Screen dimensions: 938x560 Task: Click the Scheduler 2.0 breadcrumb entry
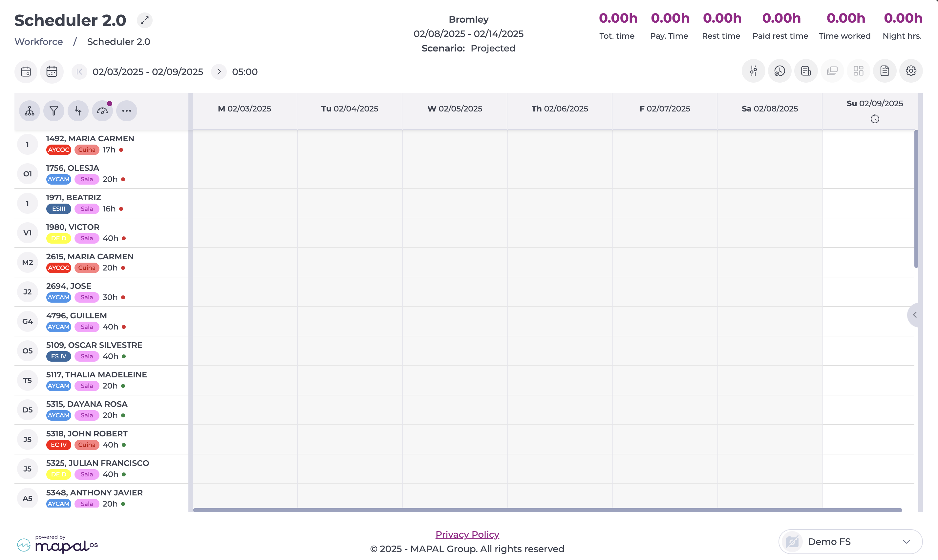(118, 42)
